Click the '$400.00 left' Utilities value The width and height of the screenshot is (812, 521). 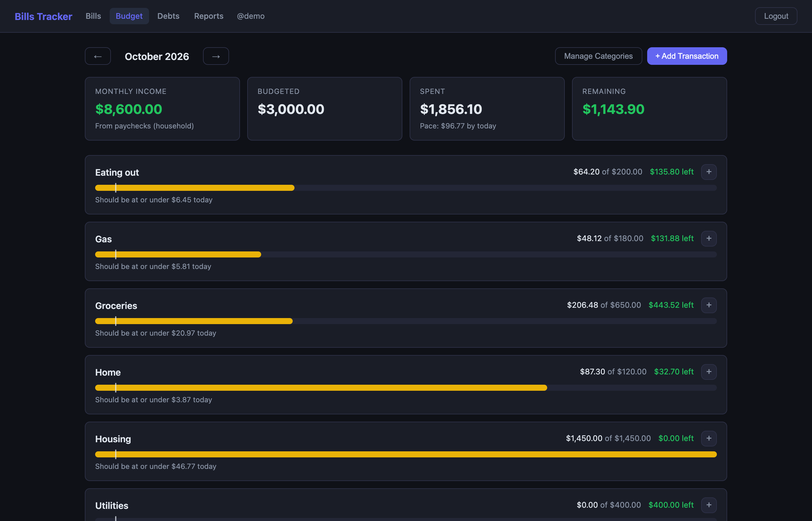(x=671, y=505)
